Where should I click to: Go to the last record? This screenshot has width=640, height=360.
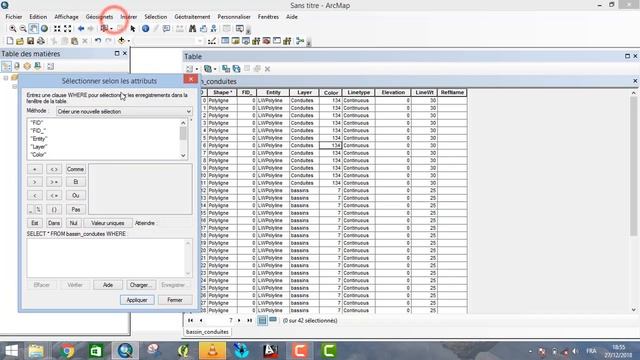250,320
